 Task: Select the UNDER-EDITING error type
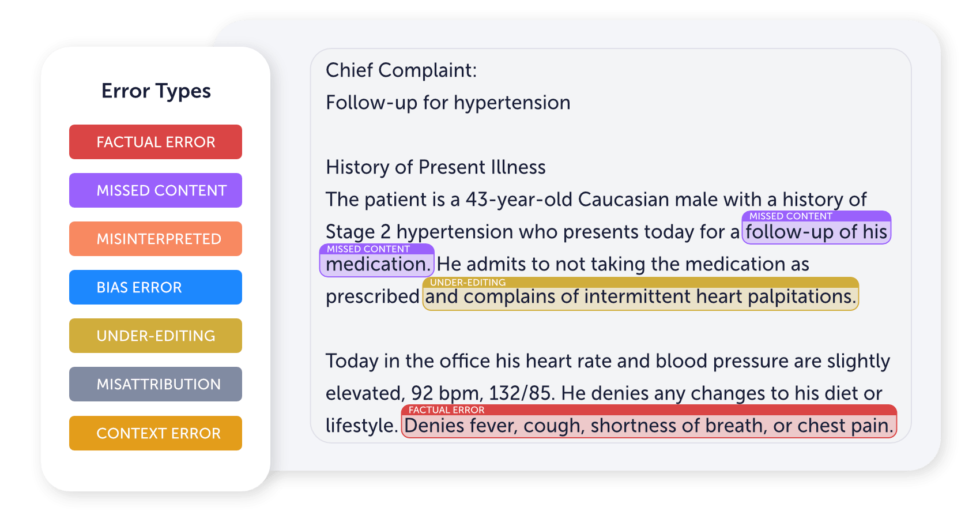[156, 336]
